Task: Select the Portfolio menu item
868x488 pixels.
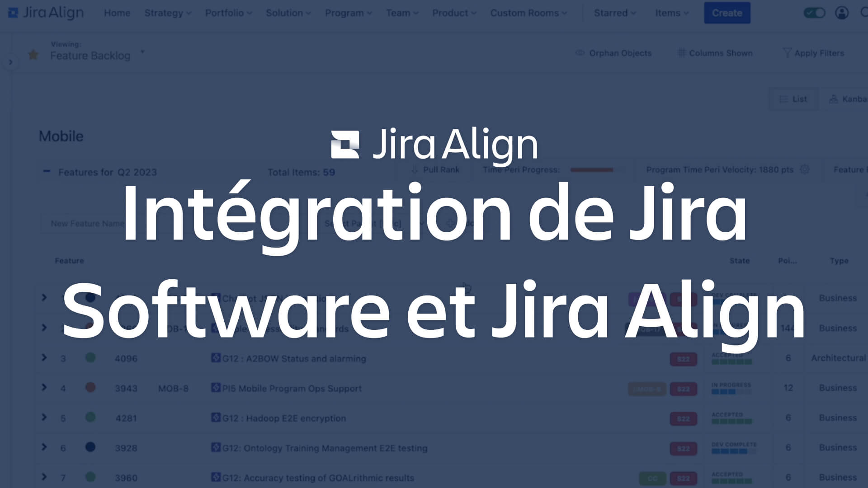Action: [228, 13]
